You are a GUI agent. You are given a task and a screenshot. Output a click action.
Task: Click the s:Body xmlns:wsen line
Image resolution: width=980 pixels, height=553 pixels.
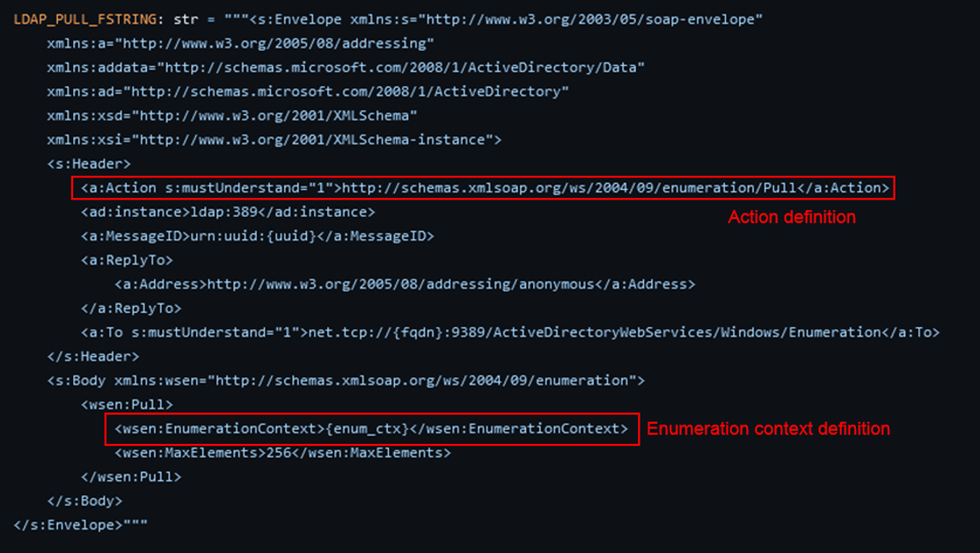[x=346, y=381]
